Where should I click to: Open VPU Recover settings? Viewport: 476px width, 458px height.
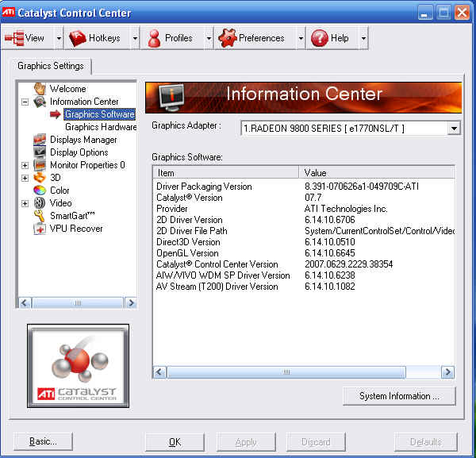click(x=76, y=229)
